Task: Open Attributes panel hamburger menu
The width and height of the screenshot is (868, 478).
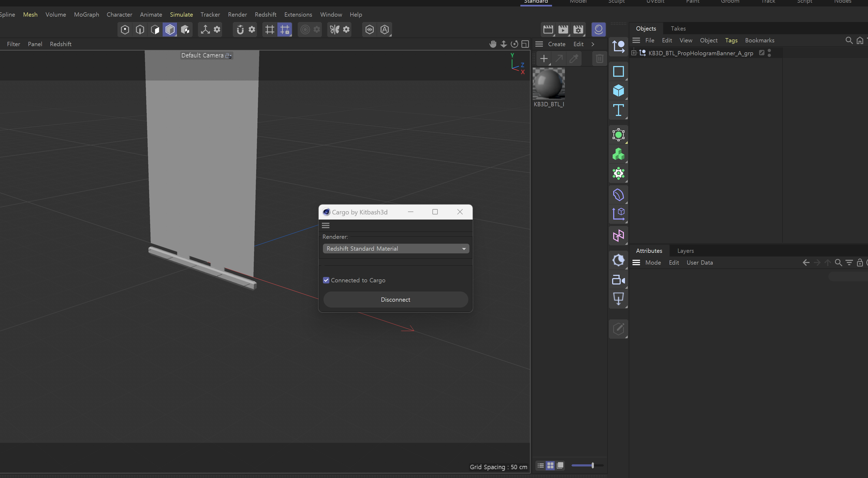Action: (x=636, y=262)
